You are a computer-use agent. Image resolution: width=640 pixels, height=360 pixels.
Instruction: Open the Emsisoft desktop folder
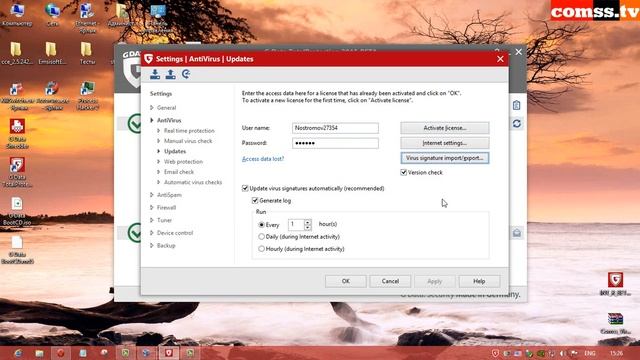click(x=51, y=53)
